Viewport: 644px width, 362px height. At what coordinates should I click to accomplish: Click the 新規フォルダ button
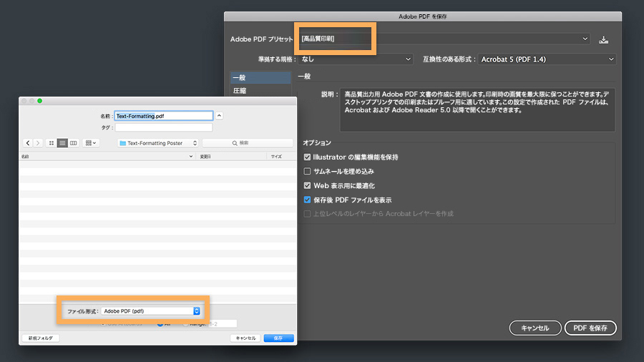pos(41,338)
